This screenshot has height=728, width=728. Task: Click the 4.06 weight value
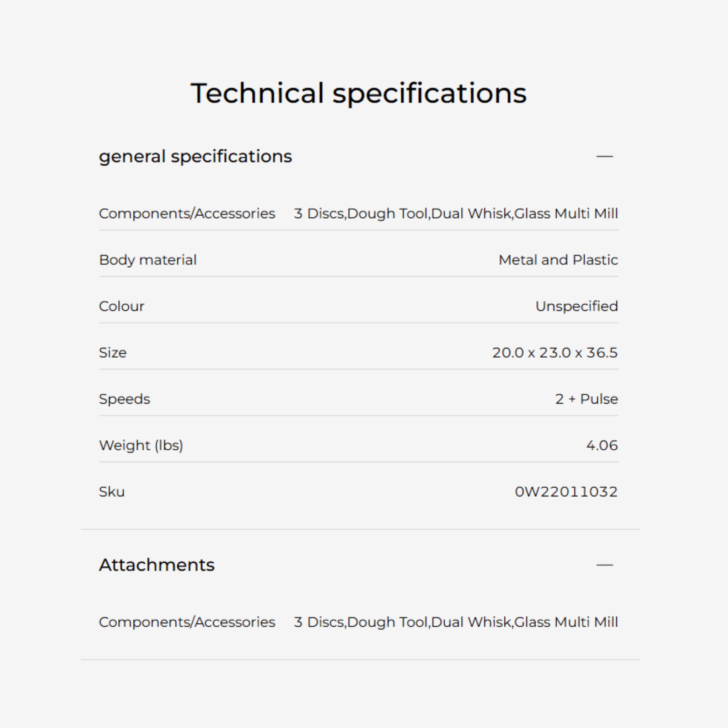(x=602, y=445)
